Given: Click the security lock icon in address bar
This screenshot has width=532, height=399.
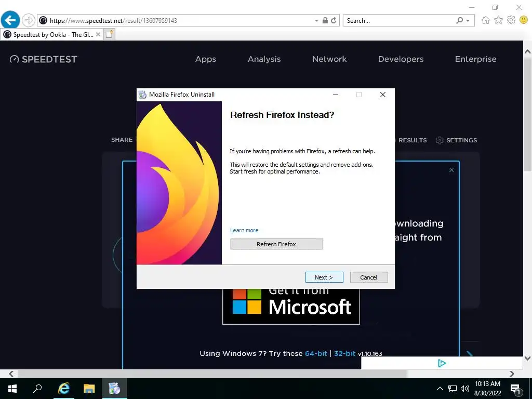Looking at the screenshot, I should (x=325, y=20).
